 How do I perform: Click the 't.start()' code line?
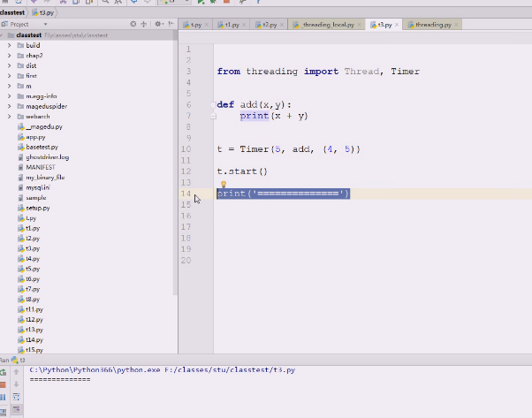[242, 171]
